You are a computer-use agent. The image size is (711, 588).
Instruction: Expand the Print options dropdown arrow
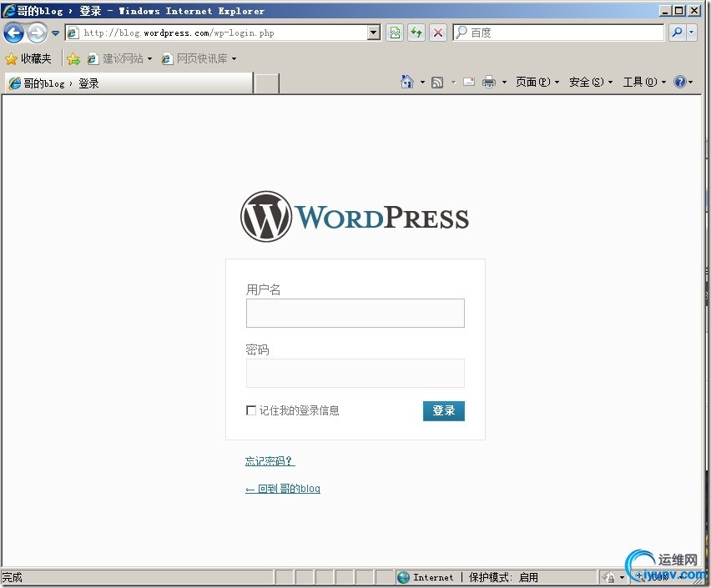(504, 83)
